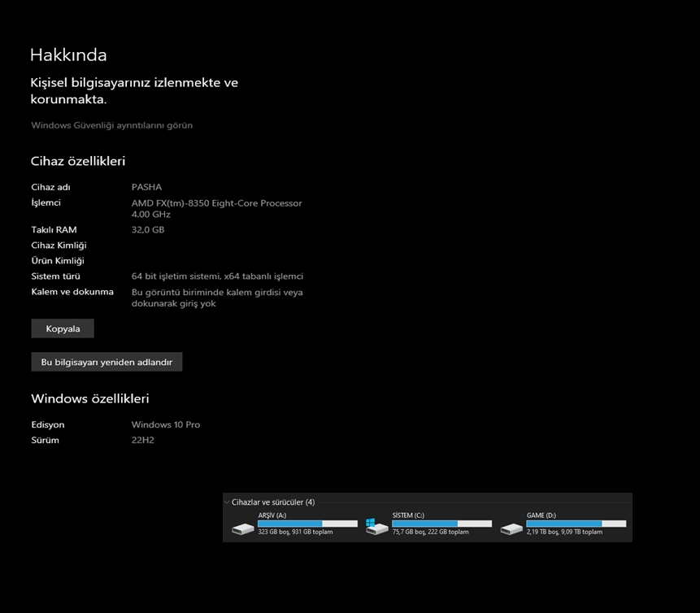Click the 32,0 GB RAM value
This screenshot has height=613, width=700.
click(148, 230)
